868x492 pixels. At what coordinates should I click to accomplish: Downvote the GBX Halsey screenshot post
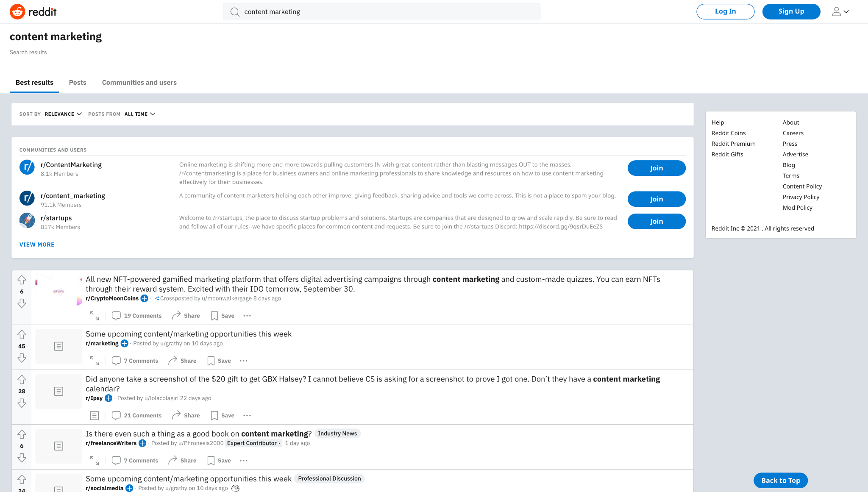coord(22,403)
